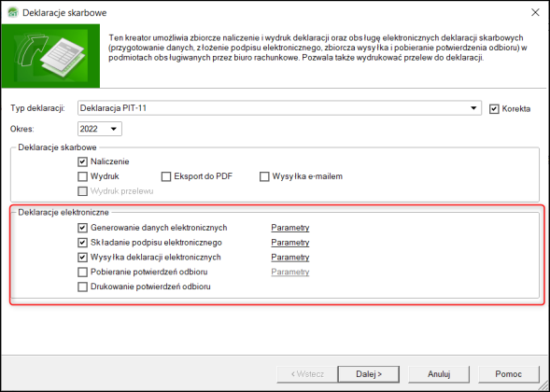Open the Typ deklaracji dropdown list
Viewport: 550px width, 392px height.
point(473,108)
